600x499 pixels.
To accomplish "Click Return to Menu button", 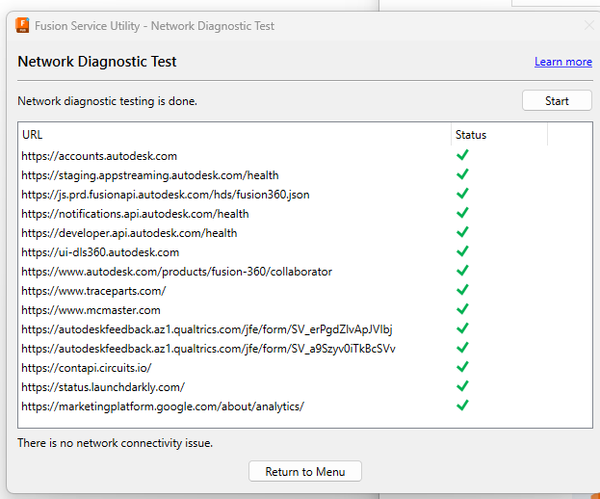I will click(305, 471).
